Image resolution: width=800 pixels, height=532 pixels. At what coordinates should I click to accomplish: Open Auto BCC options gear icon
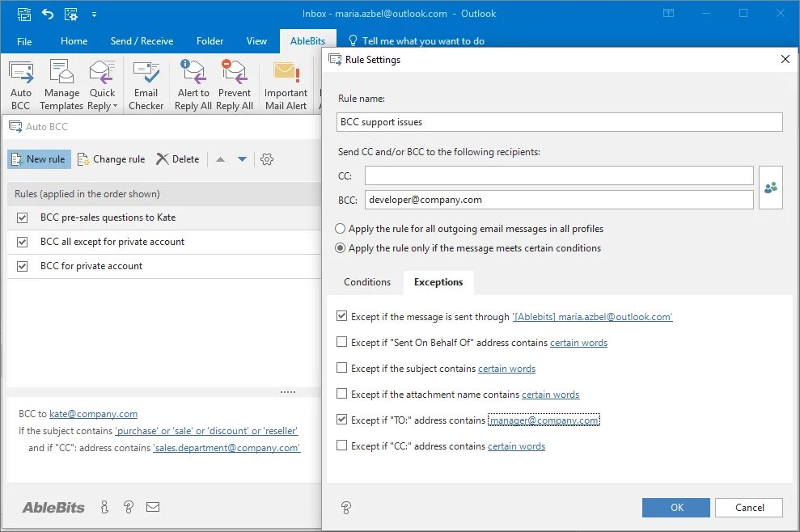267,159
